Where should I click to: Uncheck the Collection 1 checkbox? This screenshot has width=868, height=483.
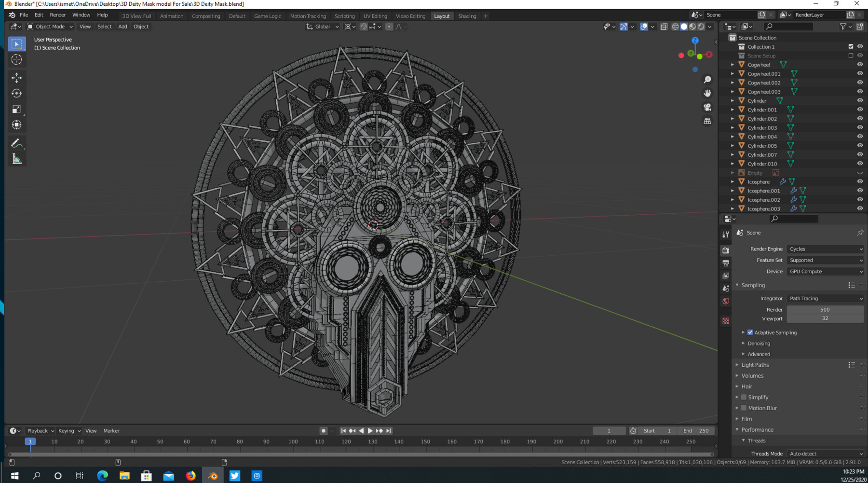(851, 46)
